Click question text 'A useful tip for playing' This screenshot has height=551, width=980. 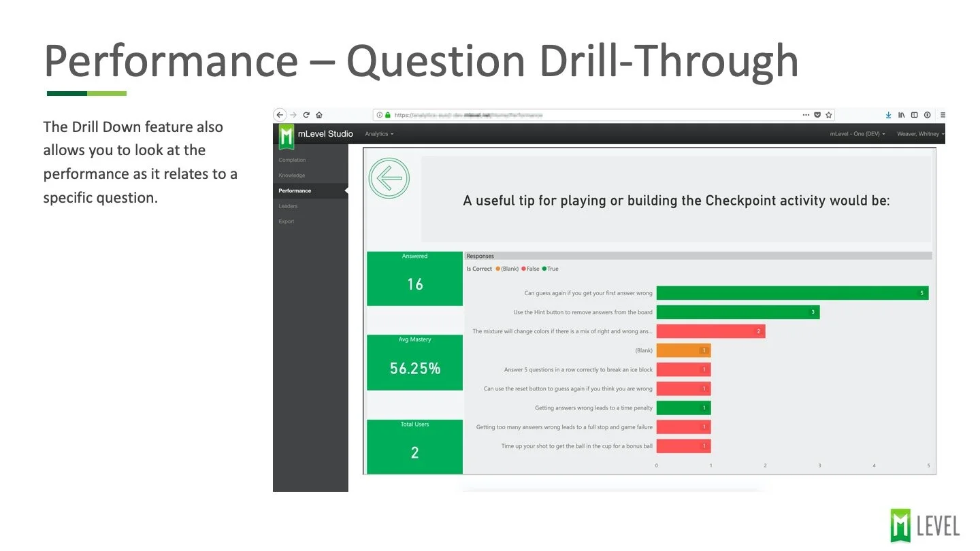(676, 201)
